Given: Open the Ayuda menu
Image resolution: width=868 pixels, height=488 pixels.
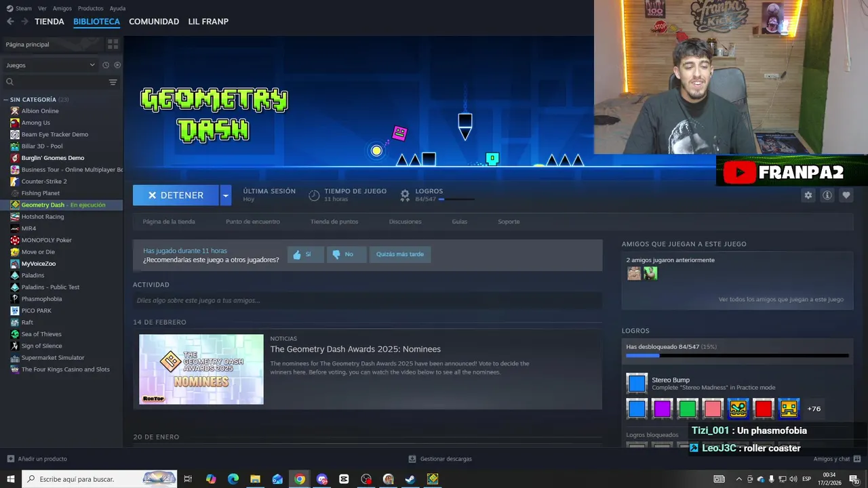Looking at the screenshot, I should click(x=117, y=8).
